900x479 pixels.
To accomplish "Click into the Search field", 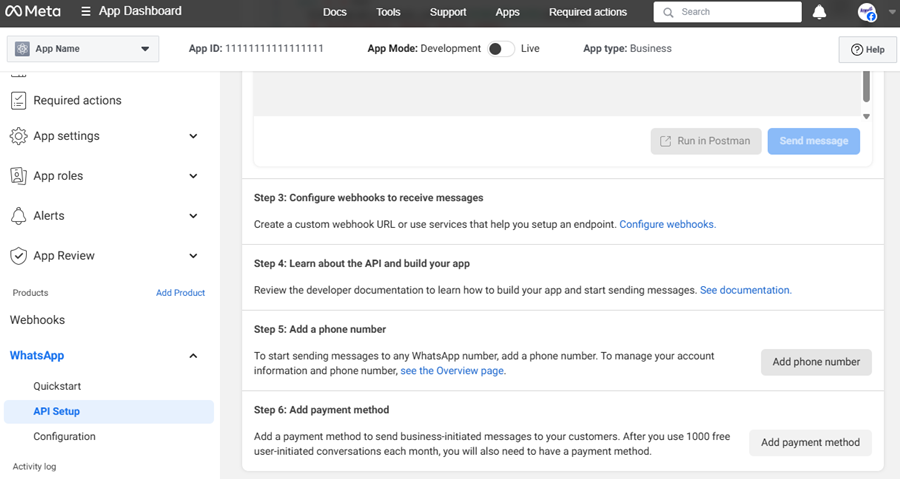I will pos(727,12).
